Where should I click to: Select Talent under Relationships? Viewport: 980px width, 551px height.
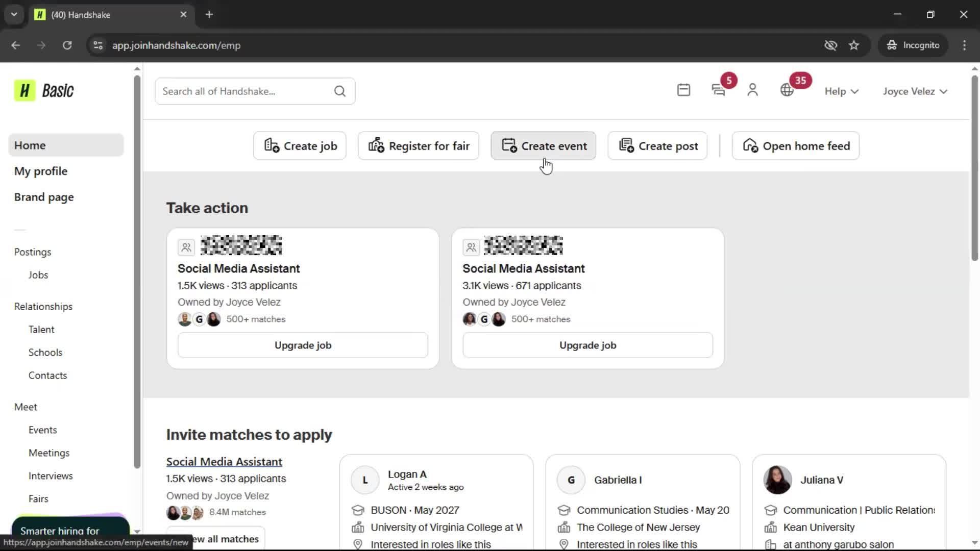tap(41, 330)
